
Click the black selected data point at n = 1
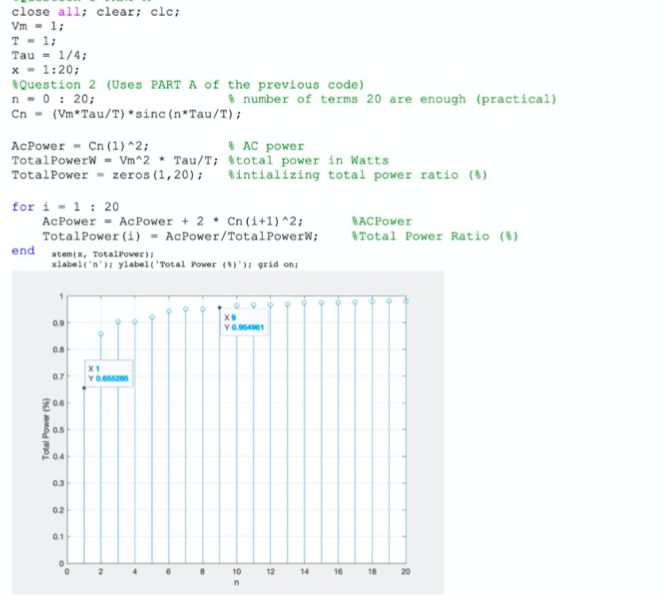(x=84, y=388)
